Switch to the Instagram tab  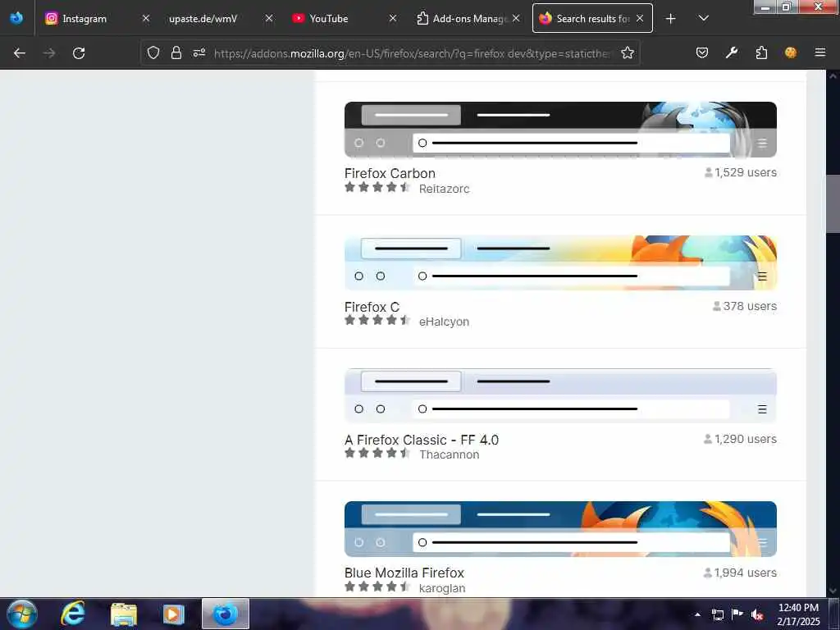(97, 19)
